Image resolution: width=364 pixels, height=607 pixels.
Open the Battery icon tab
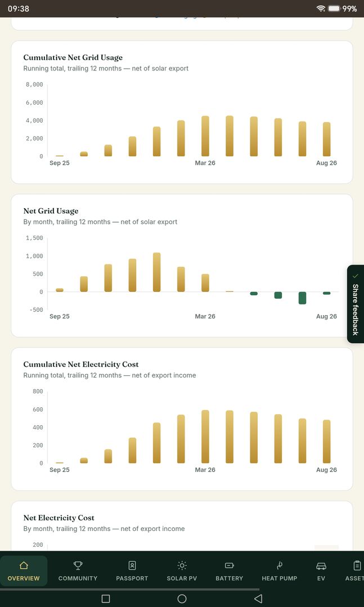coord(229,565)
